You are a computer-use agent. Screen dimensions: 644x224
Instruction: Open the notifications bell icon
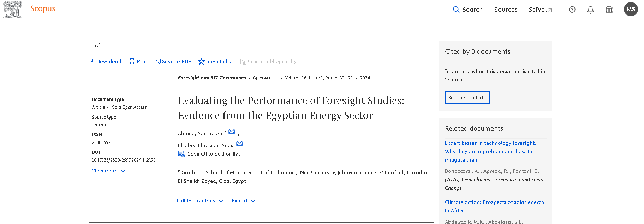[590, 10]
